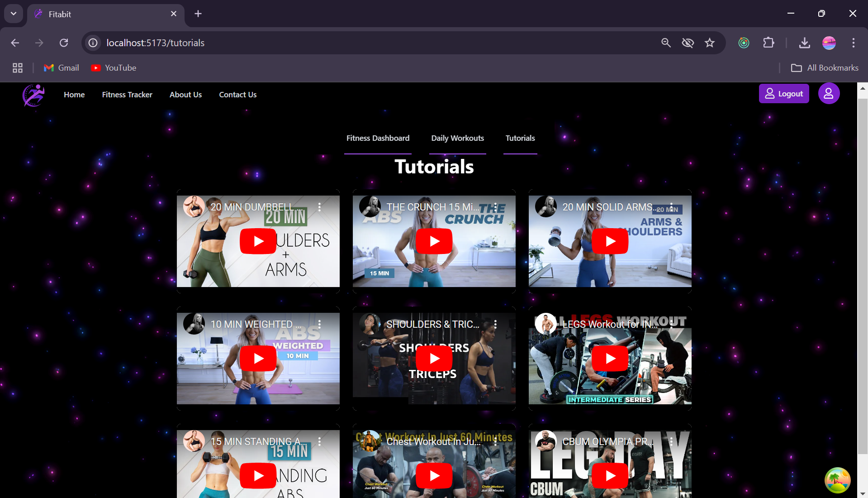
Task: Open the browser zoom magnifier icon
Action: 666,43
